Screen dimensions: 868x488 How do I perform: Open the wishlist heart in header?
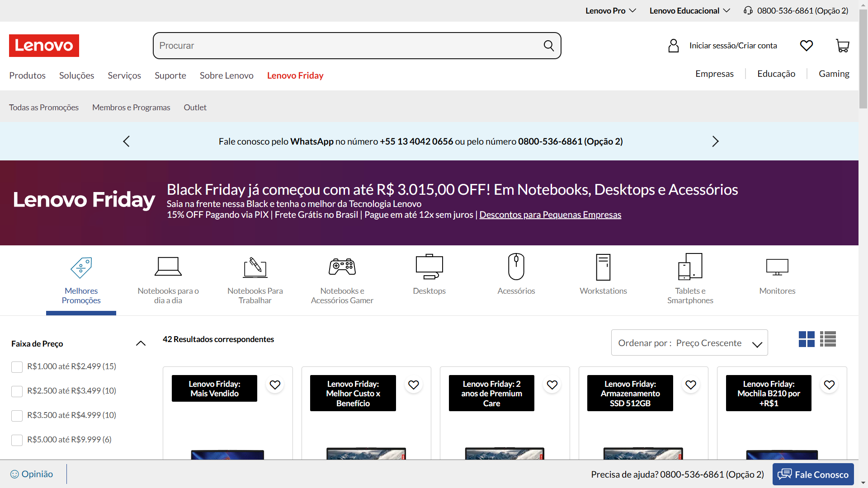807,46
